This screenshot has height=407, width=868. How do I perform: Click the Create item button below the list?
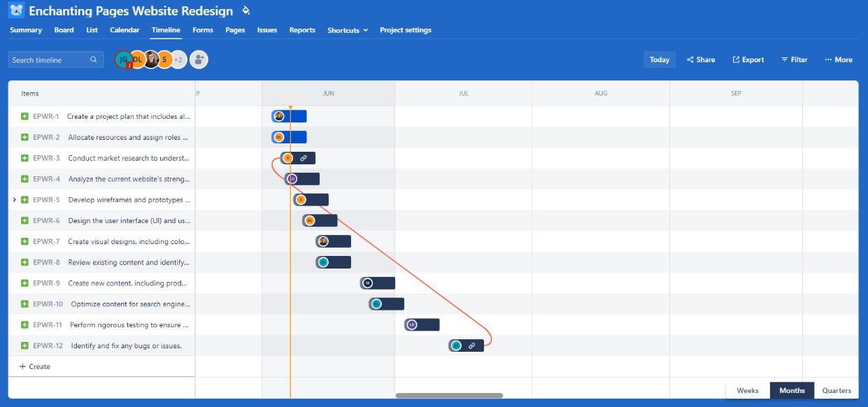point(35,366)
